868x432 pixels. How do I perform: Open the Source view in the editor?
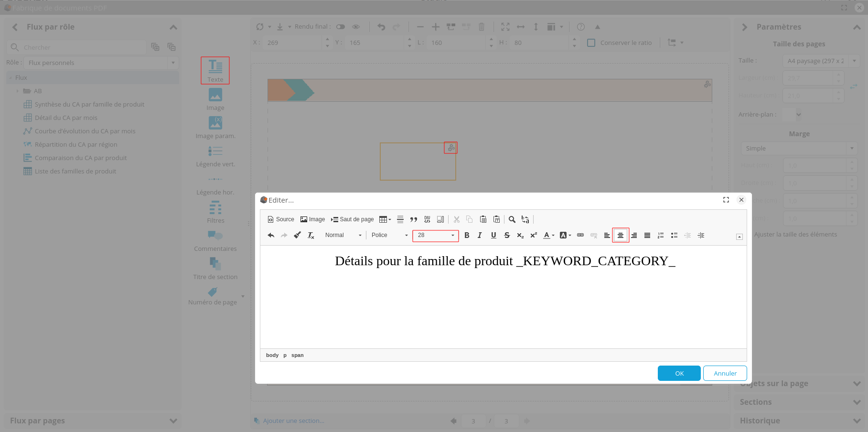281,219
